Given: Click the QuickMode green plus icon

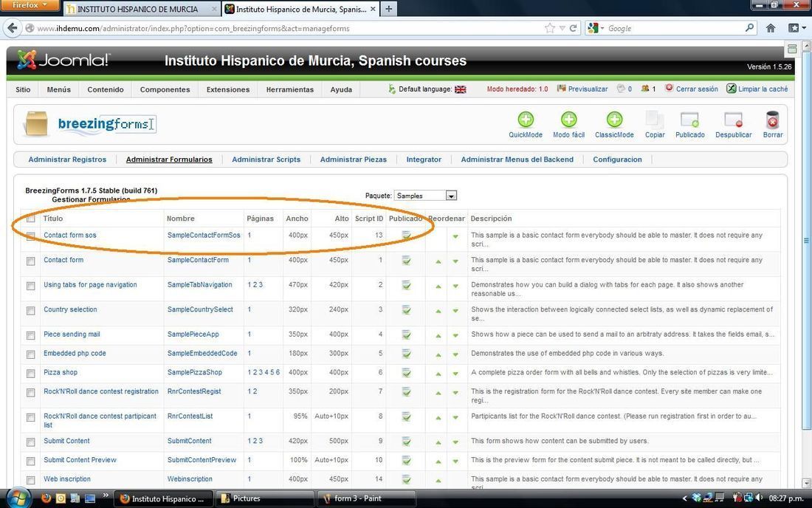Looking at the screenshot, I should [x=526, y=120].
